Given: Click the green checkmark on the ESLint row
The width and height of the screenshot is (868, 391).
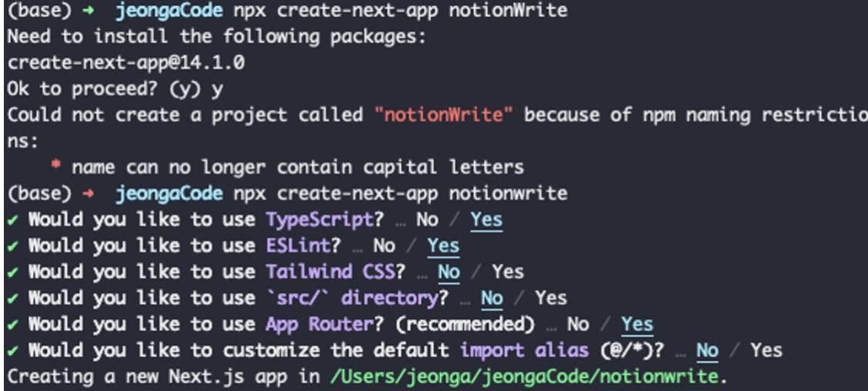Looking at the screenshot, I should pos(12,246).
